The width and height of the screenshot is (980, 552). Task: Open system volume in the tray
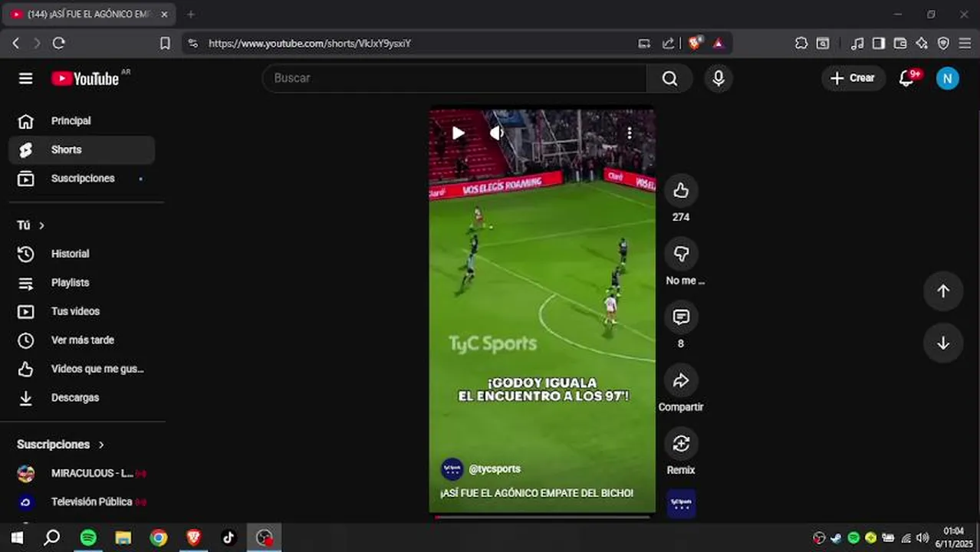[922, 538]
